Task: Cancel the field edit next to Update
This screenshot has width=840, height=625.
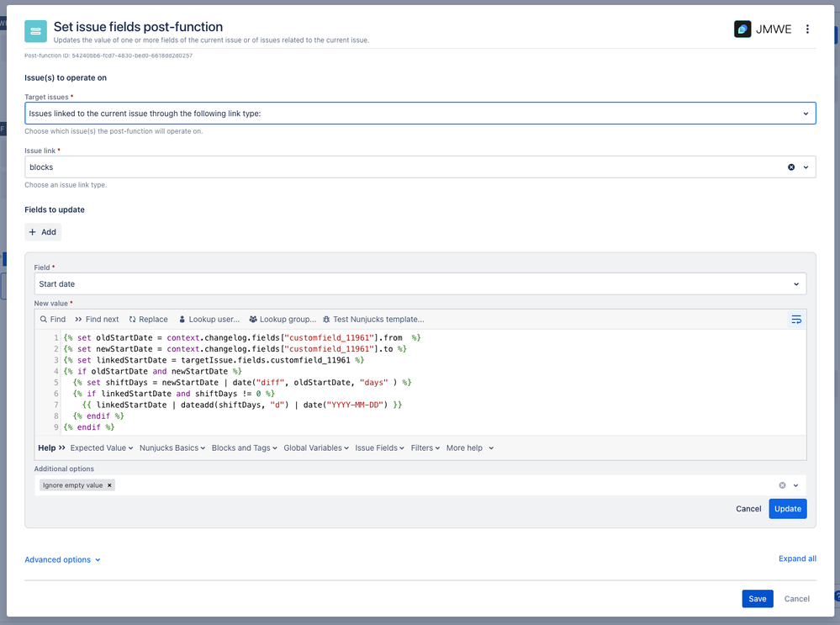Action: pyautogui.click(x=748, y=509)
